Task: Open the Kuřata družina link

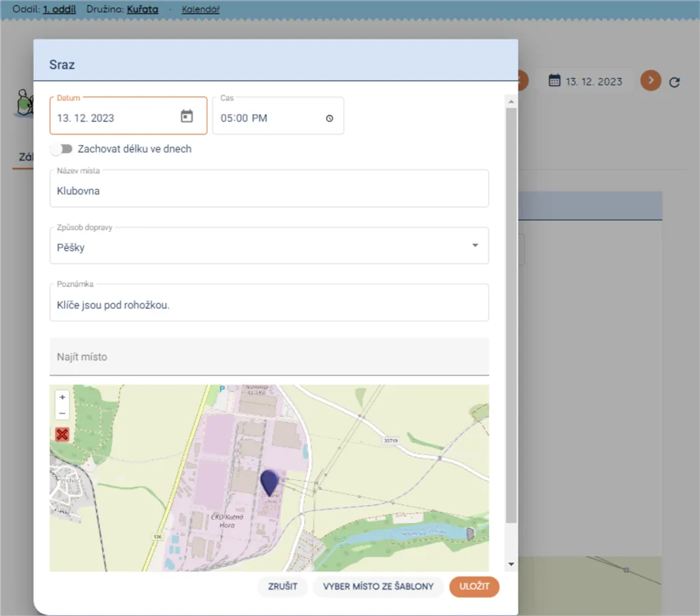Action: point(142,9)
